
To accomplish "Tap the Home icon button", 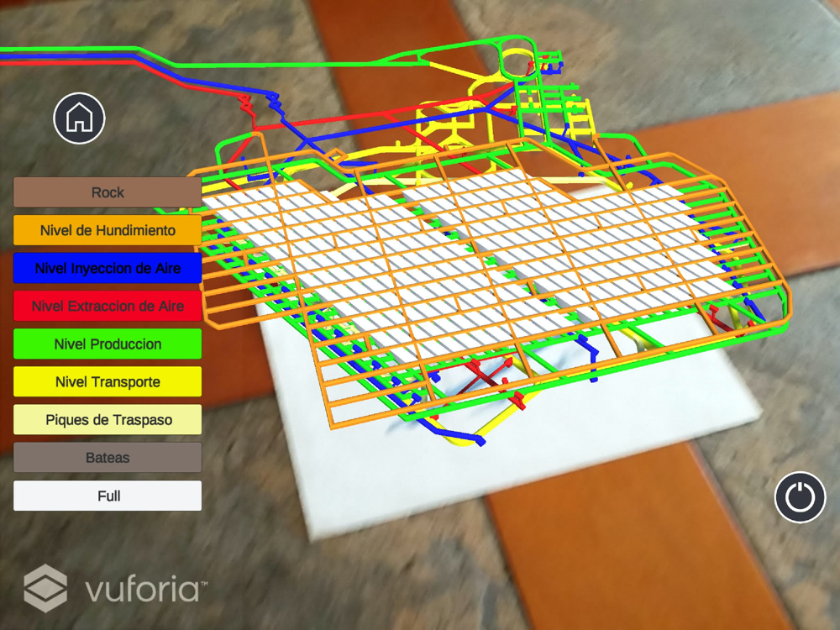I will point(79,118).
